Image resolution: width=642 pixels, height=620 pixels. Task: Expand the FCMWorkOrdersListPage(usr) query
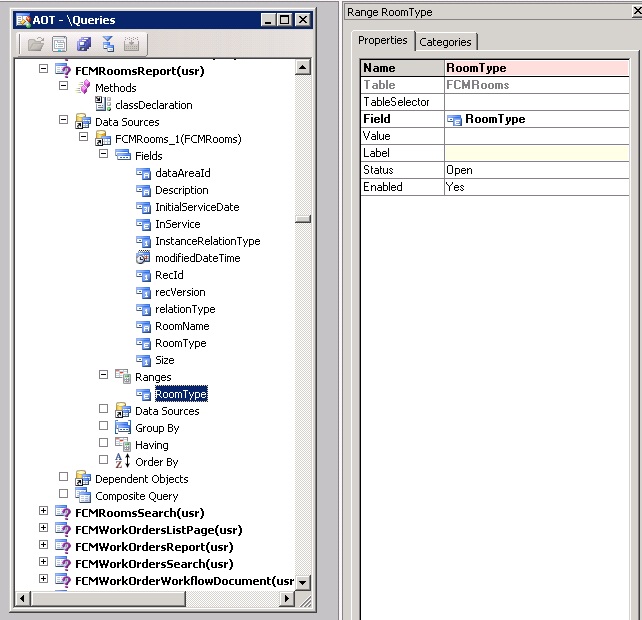(x=43, y=527)
